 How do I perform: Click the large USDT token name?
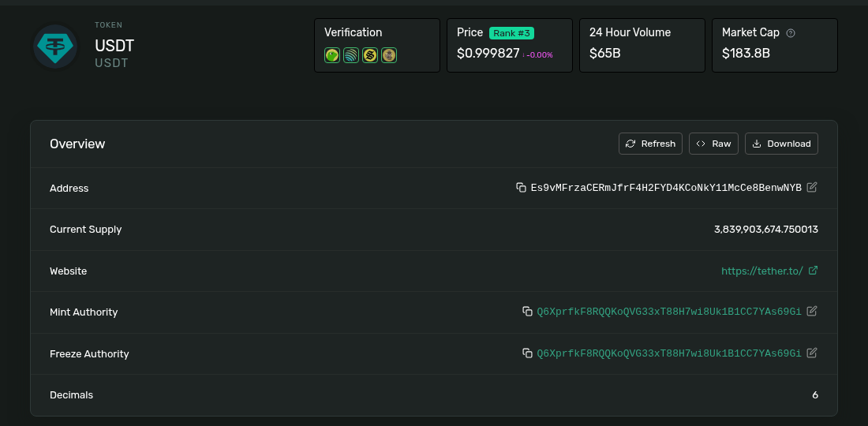click(114, 46)
